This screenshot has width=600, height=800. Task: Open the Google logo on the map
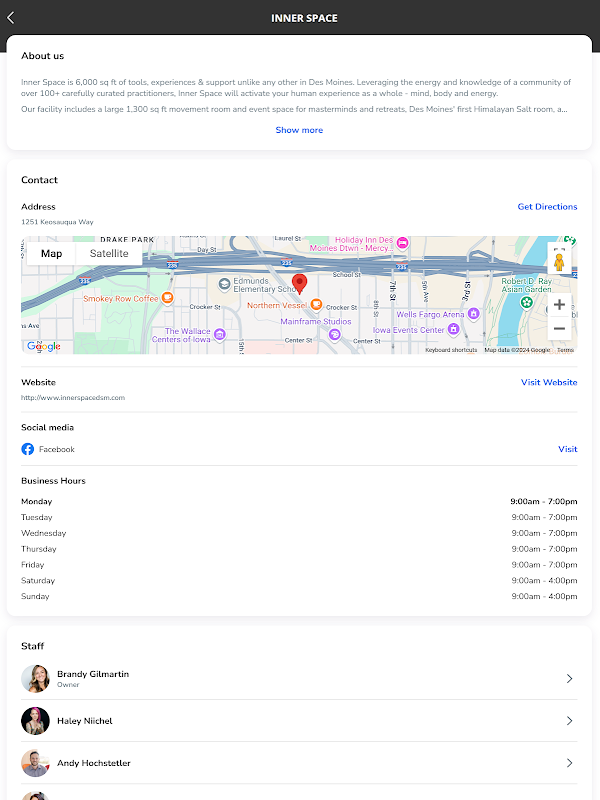coord(44,346)
